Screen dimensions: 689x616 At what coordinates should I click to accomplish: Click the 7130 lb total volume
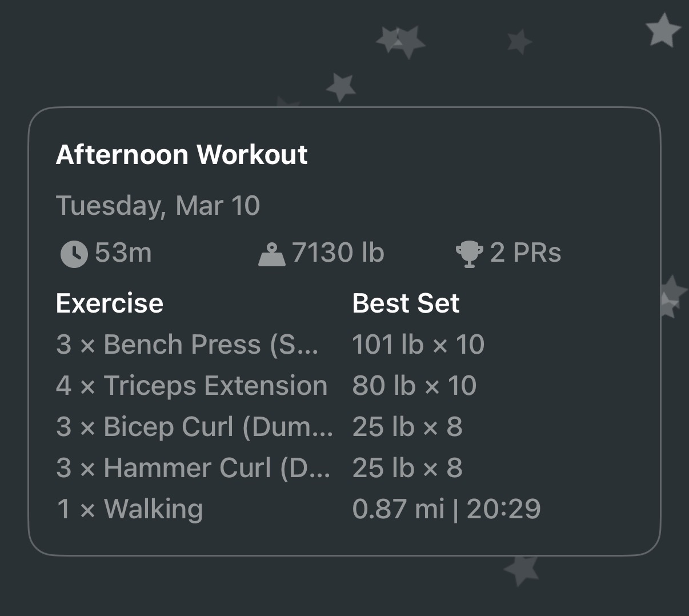(x=337, y=252)
